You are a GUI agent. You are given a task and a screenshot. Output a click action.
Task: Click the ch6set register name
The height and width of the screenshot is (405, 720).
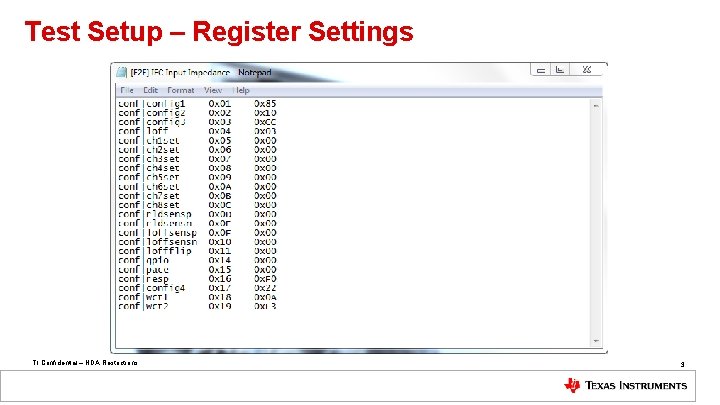point(163,187)
